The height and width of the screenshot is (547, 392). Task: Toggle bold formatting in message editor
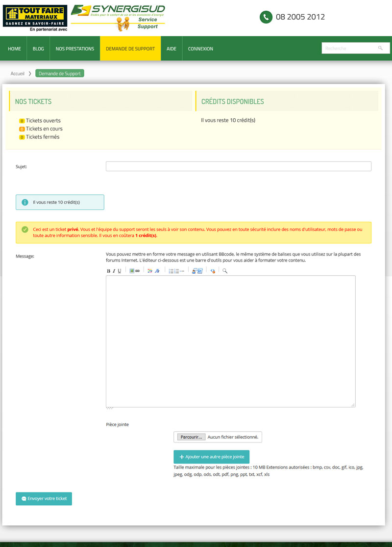tap(109, 271)
